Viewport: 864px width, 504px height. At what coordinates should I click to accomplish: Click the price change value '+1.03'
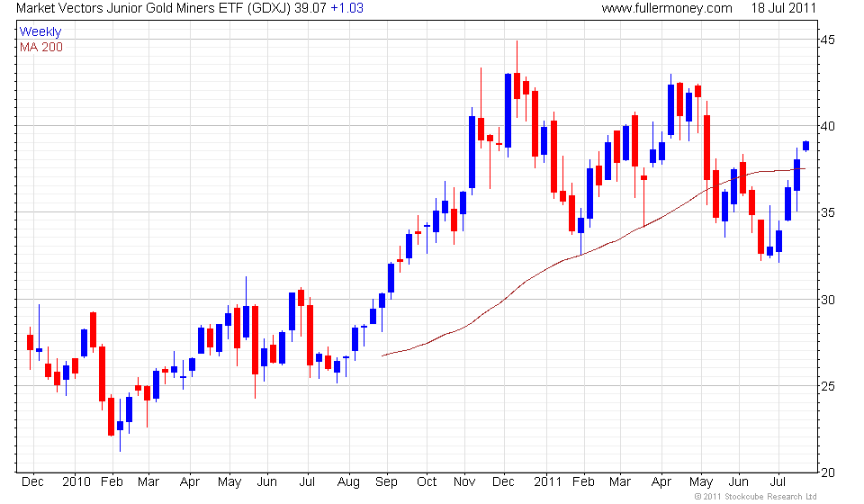tap(346, 8)
